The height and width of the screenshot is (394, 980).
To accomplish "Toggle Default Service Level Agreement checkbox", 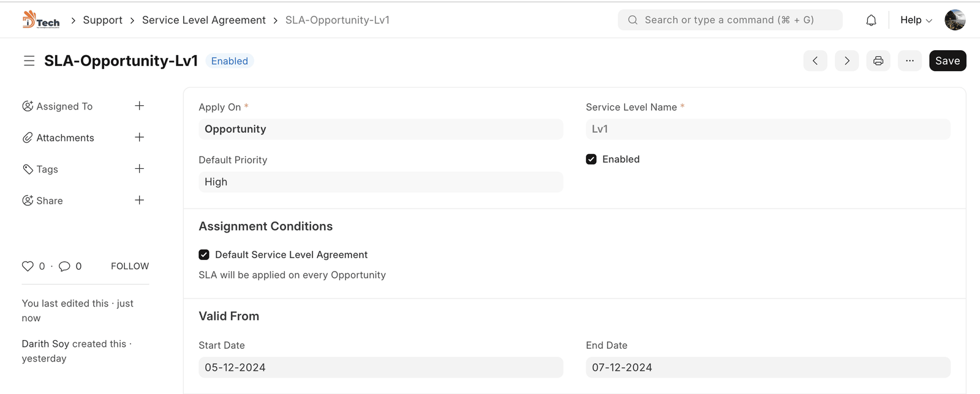I will (x=204, y=255).
